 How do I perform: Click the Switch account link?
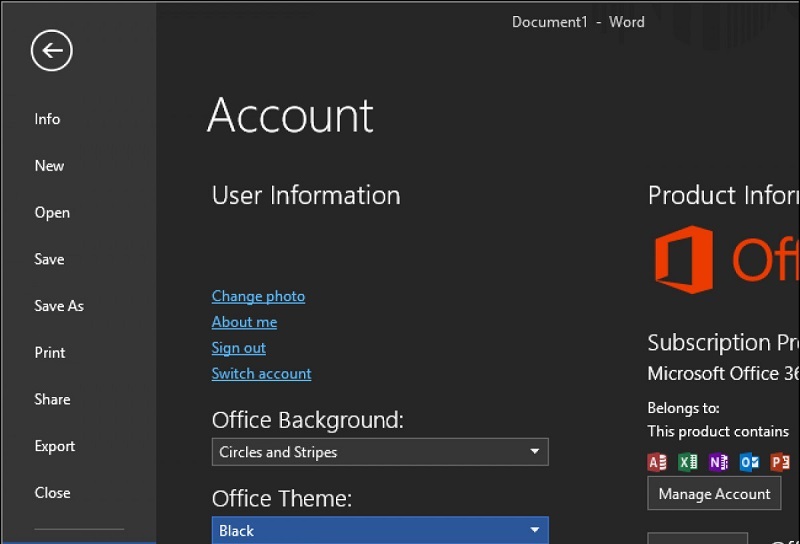[261, 374]
